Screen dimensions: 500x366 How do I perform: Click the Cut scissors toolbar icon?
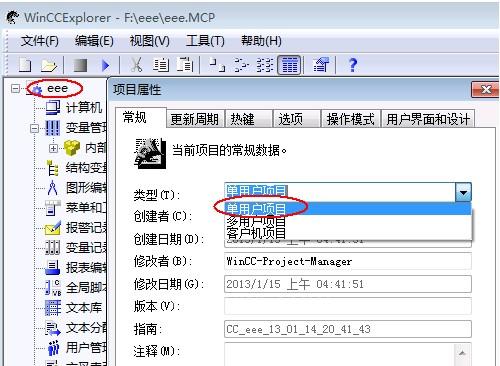pyautogui.click(x=136, y=65)
